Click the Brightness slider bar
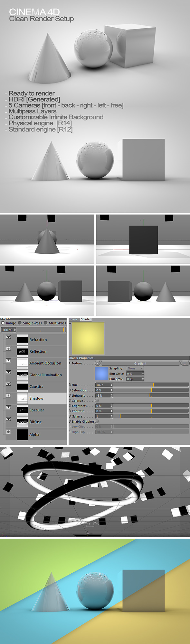Viewport: 190px width, 644px height. pyautogui.click(x=151, y=406)
